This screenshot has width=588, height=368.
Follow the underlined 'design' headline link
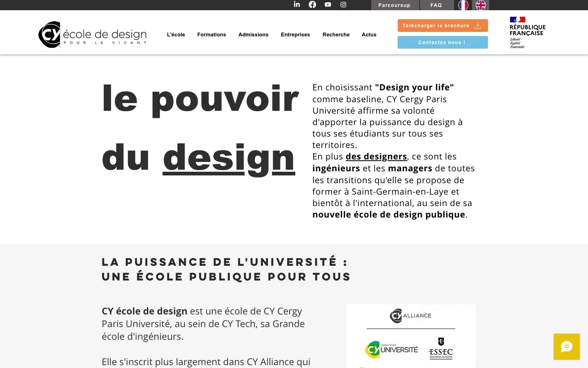click(229, 159)
